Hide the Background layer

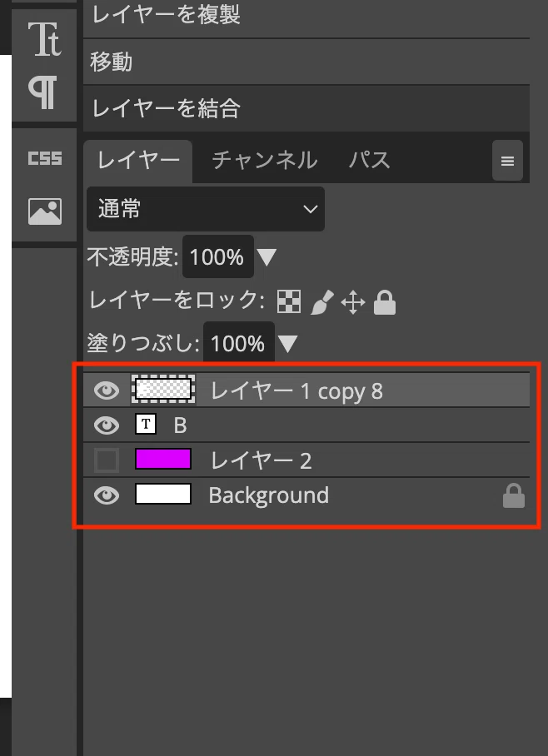click(x=107, y=495)
